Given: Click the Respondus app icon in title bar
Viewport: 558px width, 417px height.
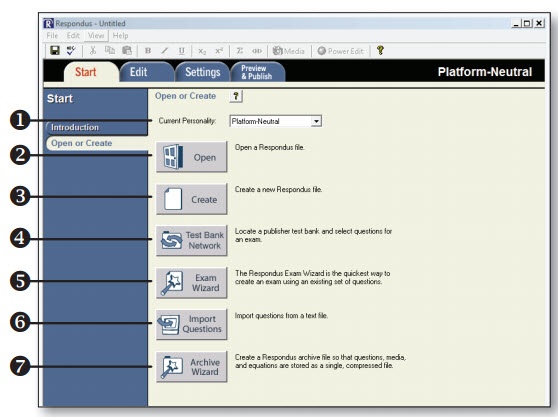Looking at the screenshot, I should pos(48,23).
